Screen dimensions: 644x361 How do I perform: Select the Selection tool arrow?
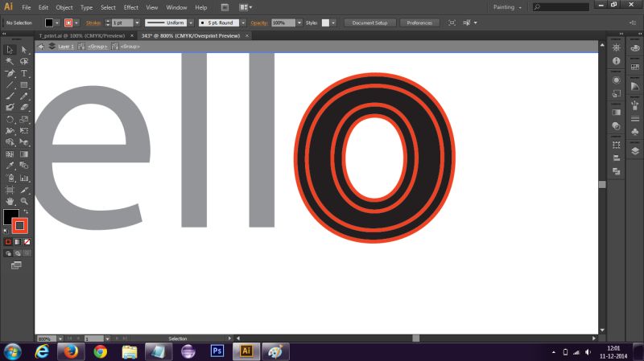click(x=10, y=50)
